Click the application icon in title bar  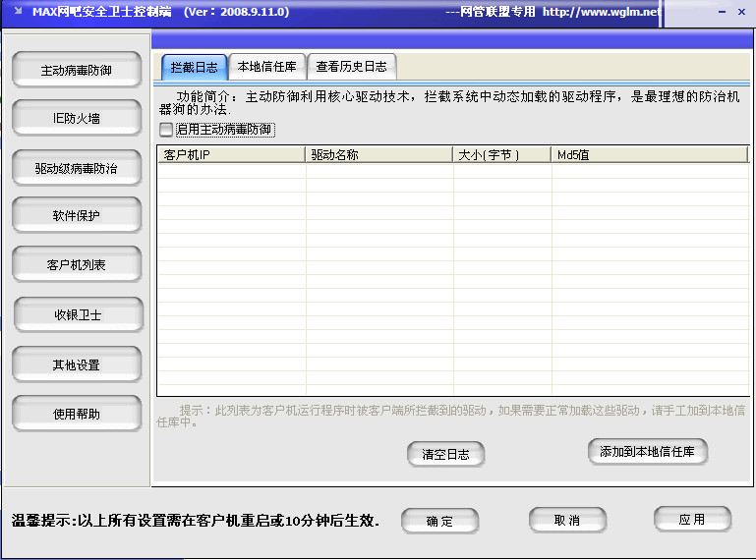click(x=19, y=11)
